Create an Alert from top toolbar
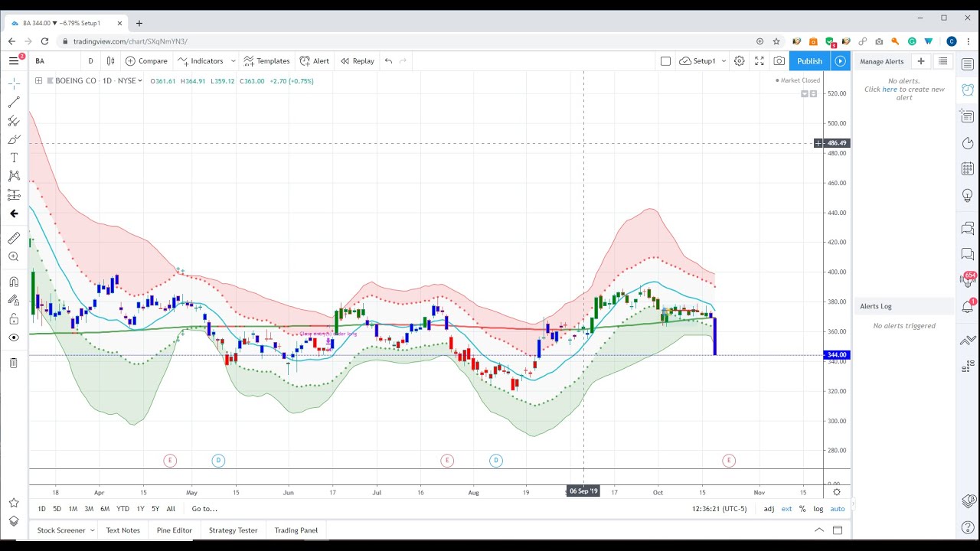This screenshot has width=980, height=551. click(x=315, y=61)
